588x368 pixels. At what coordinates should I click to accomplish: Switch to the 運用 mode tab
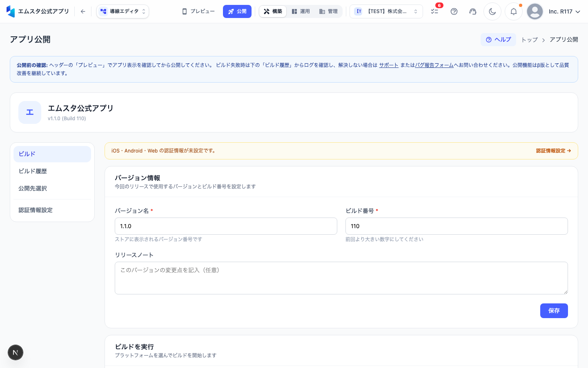coord(301,11)
